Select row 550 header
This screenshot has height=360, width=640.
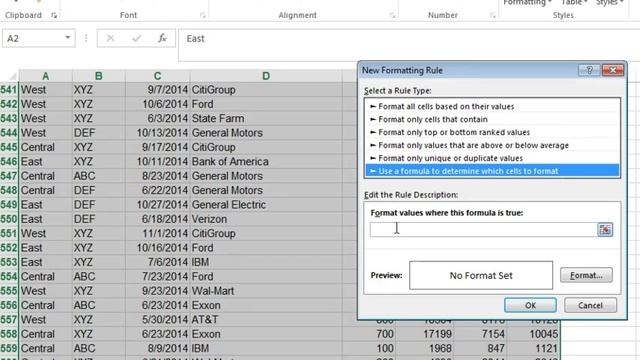9,219
